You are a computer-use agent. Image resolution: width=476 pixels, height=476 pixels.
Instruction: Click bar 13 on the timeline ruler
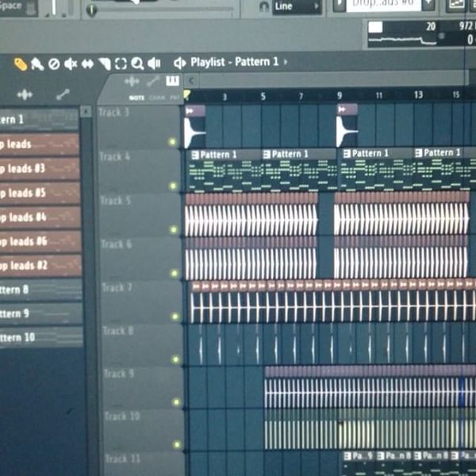(x=418, y=94)
